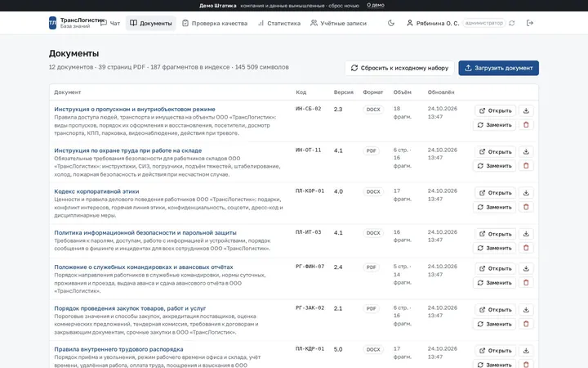The image size is (588, 368).
Task: Delete Порядок проведения закупок document
Action: tap(526, 324)
